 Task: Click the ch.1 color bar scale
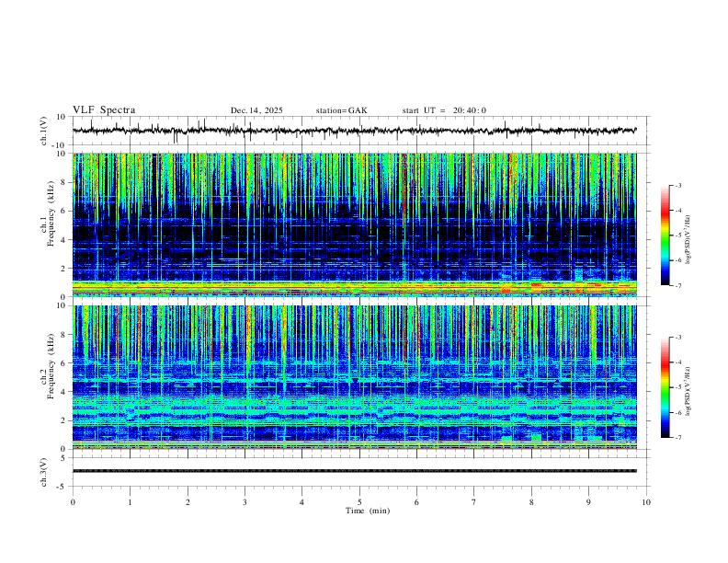click(x=665, y=236)
